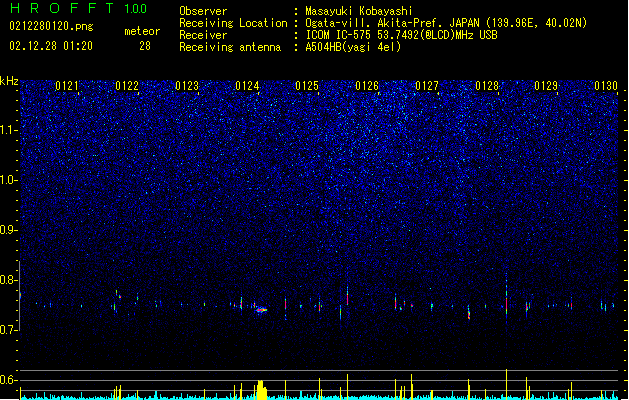The image size is (629, 400).
Task: Click the 0128 time marker
Action: pyautogui.click(x=487, y=86)
